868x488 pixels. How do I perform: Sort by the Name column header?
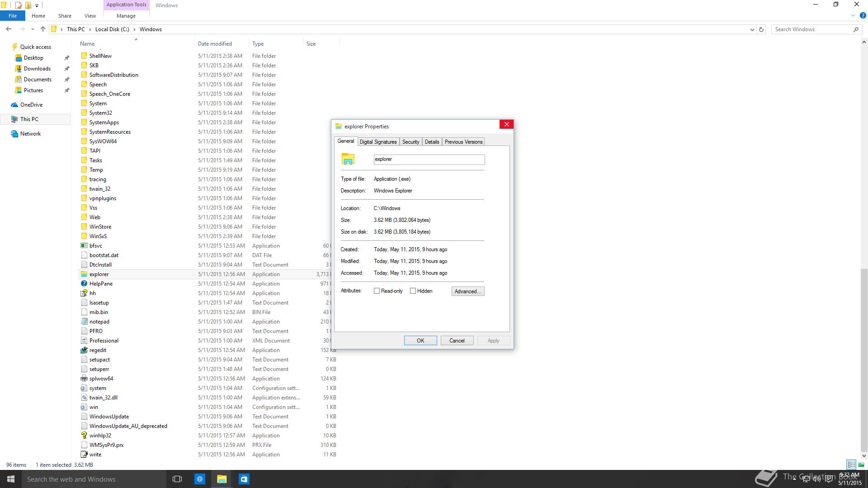[87, 44]
